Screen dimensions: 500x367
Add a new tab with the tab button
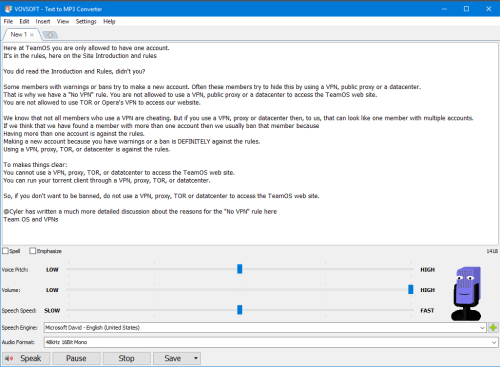[50, 35]
